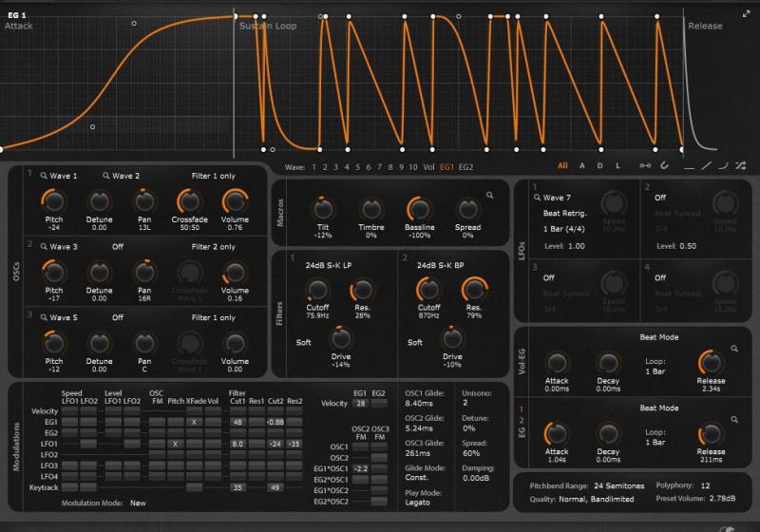Expand the envelope editor with top-right icon
760x532 pixels.
tap(747, 13)
